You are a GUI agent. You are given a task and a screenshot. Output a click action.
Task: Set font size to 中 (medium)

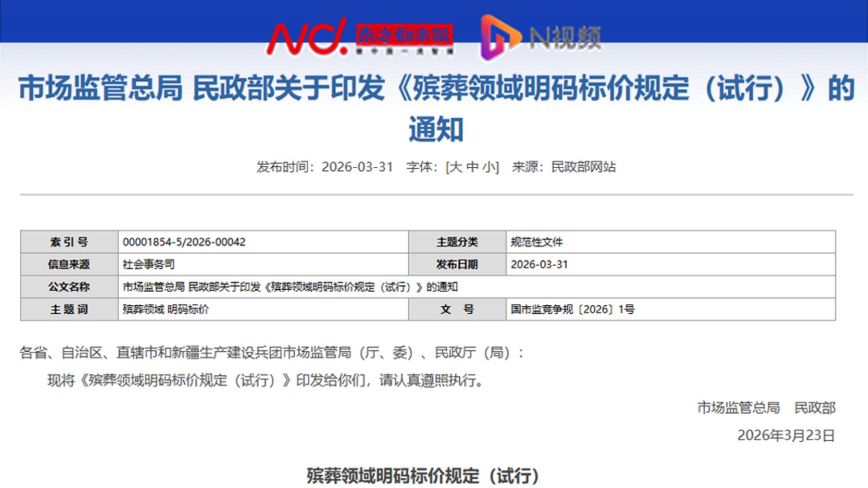click(x=473, y=167)
